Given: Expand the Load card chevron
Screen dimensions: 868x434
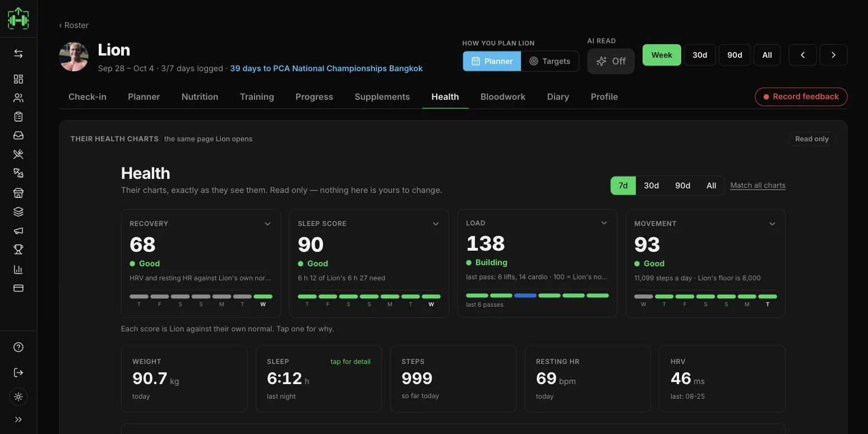Looking at the screenshot, I should tap(604, 223).
